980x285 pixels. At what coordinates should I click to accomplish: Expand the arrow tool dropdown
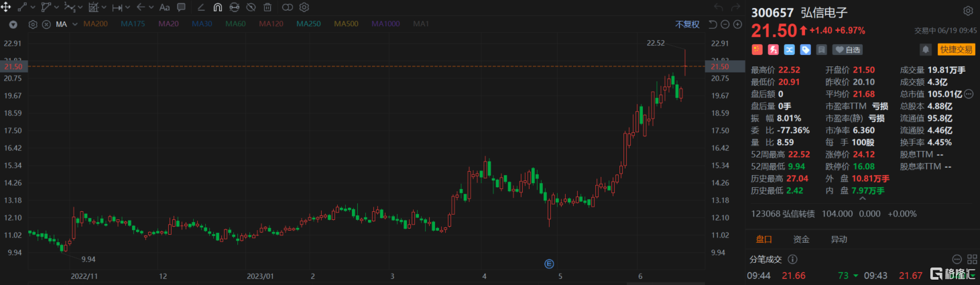tap(151, 7)
